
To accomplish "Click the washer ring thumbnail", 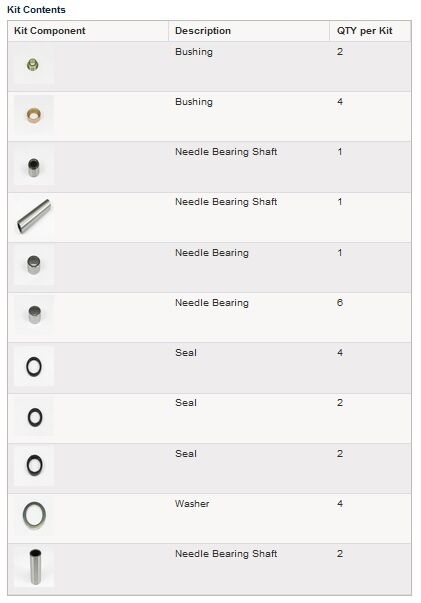I will 34,516.
